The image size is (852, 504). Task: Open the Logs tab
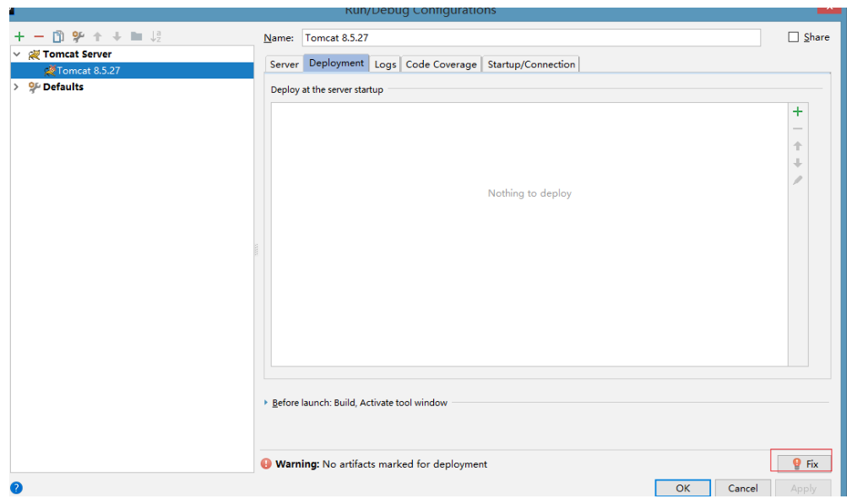[x=385, y=64]
